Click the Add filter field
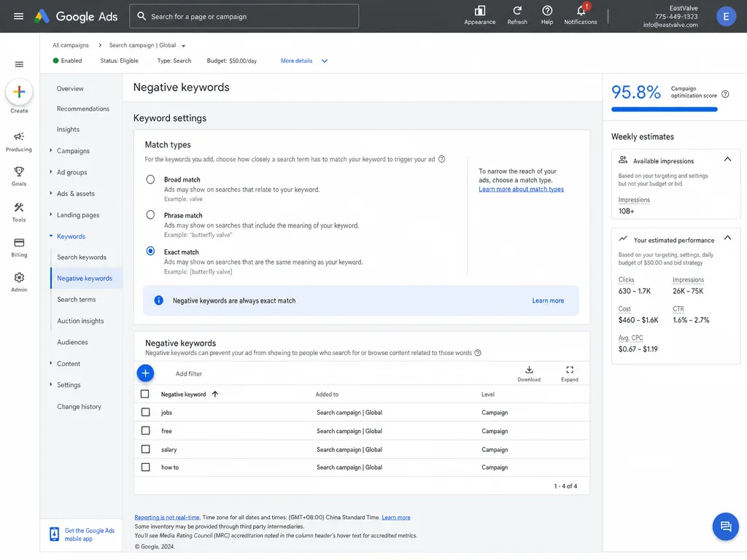The image size is (747, 560). (x=189, y=374)
